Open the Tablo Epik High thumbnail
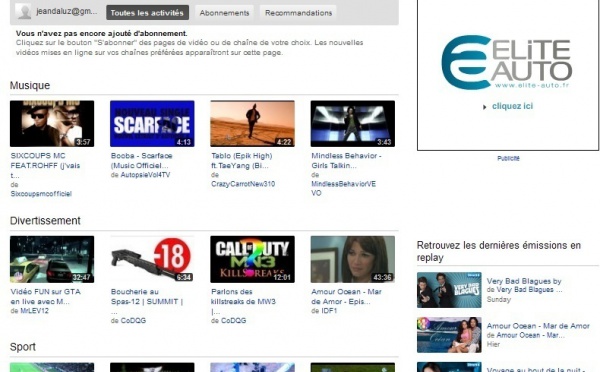Viewport: 600px width, 372px height. tap(253, 124)
